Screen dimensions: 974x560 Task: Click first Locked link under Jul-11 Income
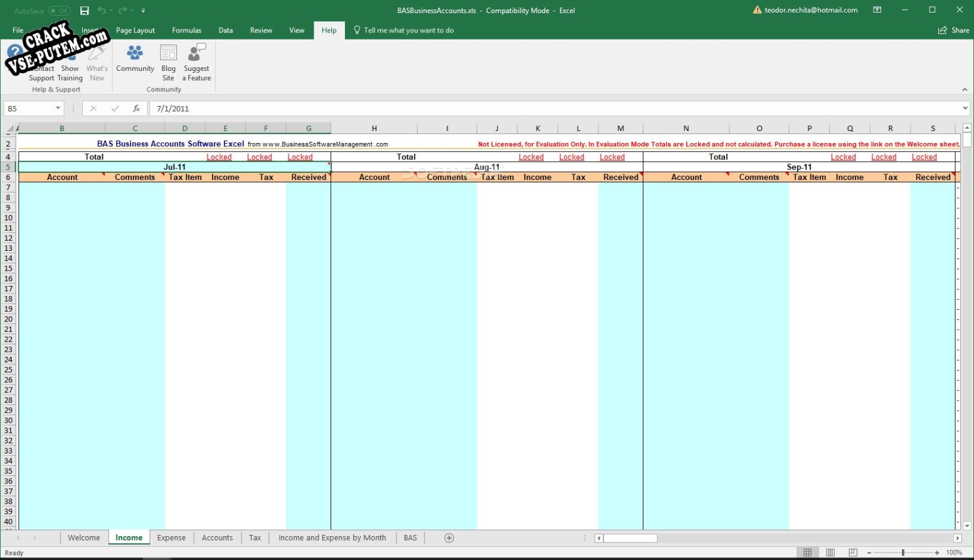coord(219,157)
